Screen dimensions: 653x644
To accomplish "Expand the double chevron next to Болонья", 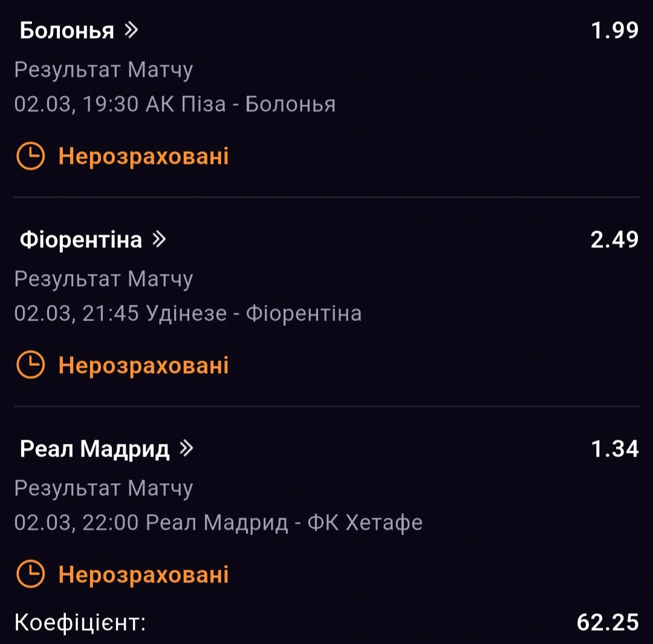I will 131,31.
